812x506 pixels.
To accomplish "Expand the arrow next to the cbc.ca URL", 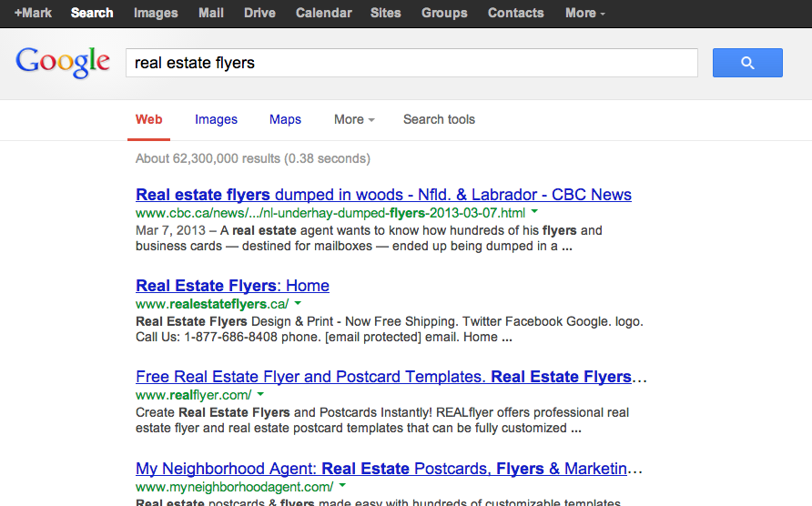I will click(534, 212).
